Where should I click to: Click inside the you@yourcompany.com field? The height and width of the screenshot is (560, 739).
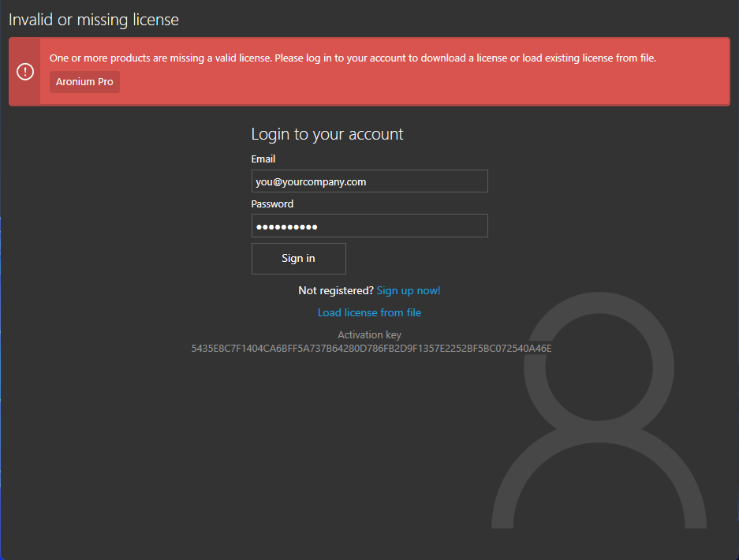click(369, 181)
